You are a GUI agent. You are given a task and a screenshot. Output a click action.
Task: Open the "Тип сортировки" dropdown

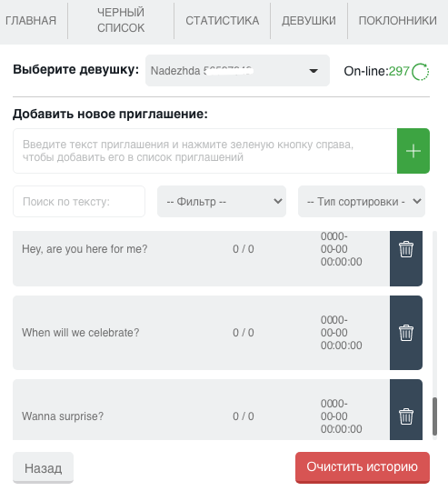(362, 201)
